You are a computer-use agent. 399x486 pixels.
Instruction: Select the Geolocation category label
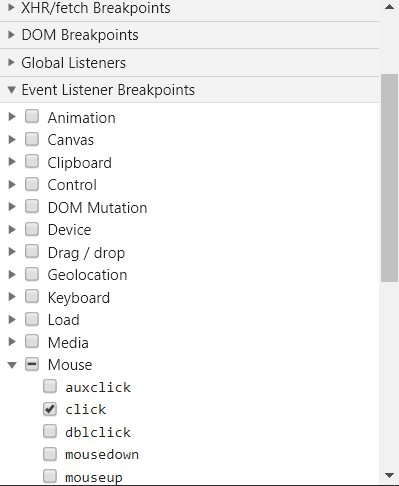[x=87, y=275]
